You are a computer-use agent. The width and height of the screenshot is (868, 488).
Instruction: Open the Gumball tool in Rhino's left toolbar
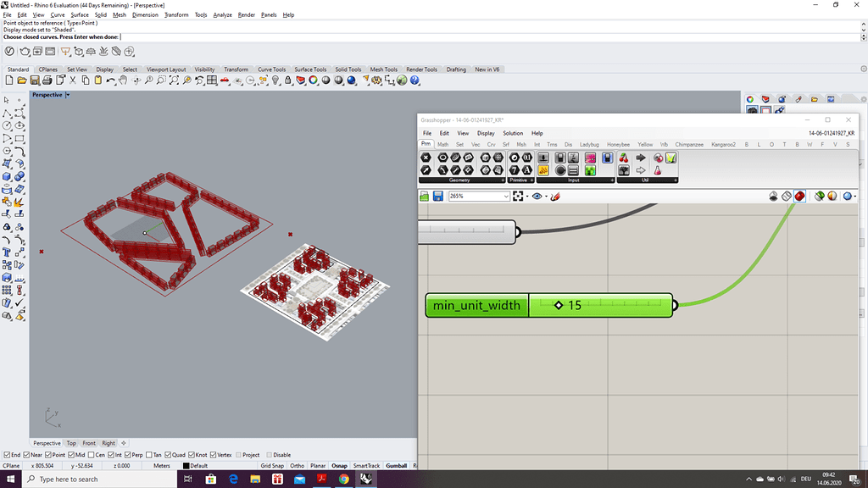(398, 465)
